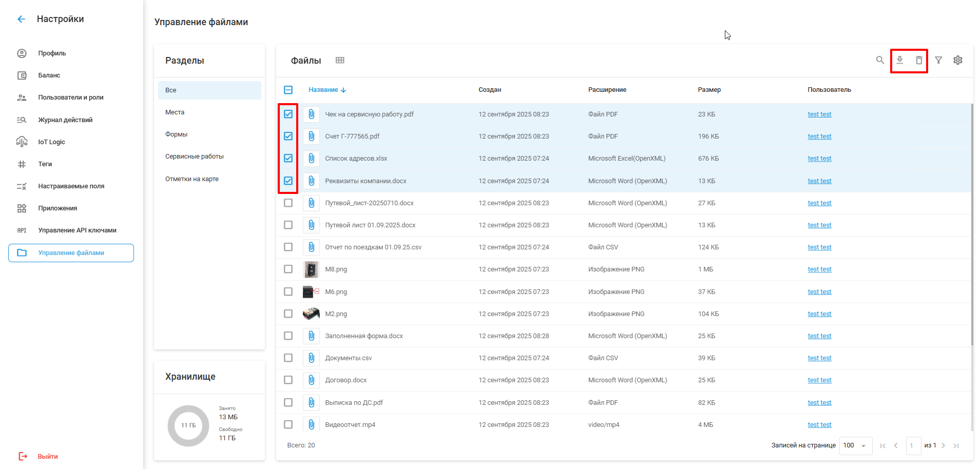Screen dimensions: 980x469
Task: Uncheck the Счет Г-777565.pdf checkbox
Action: (x=289, y=136)
